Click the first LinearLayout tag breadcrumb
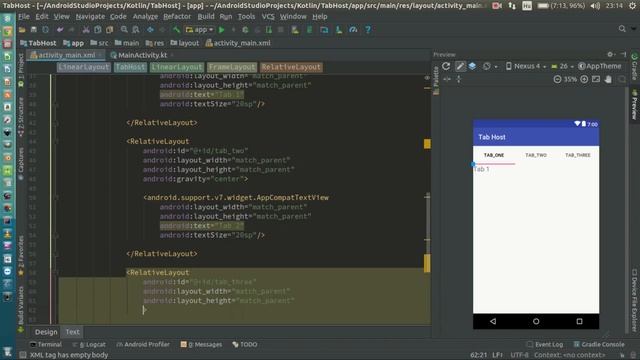This screenshot has width=640, height=360. (84, 67)
